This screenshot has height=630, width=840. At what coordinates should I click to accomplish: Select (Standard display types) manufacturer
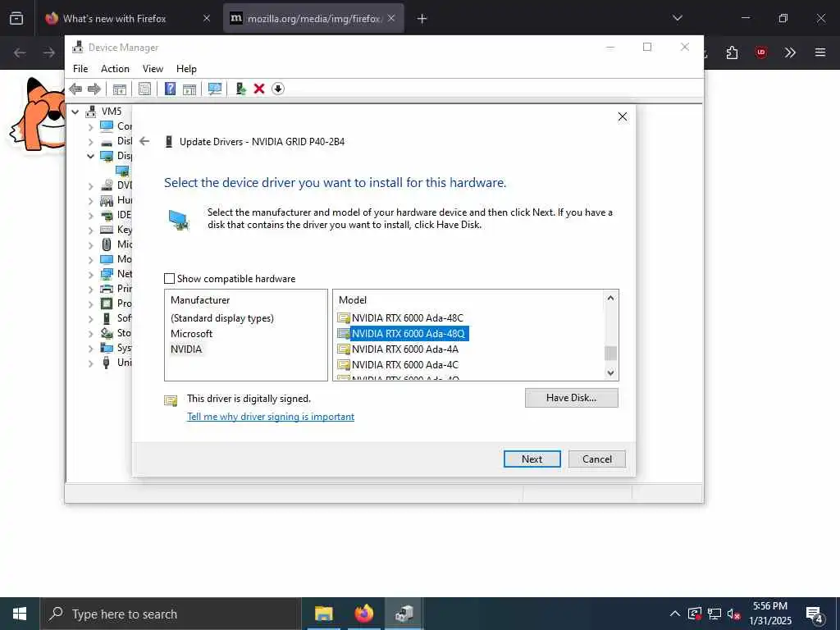221,318
